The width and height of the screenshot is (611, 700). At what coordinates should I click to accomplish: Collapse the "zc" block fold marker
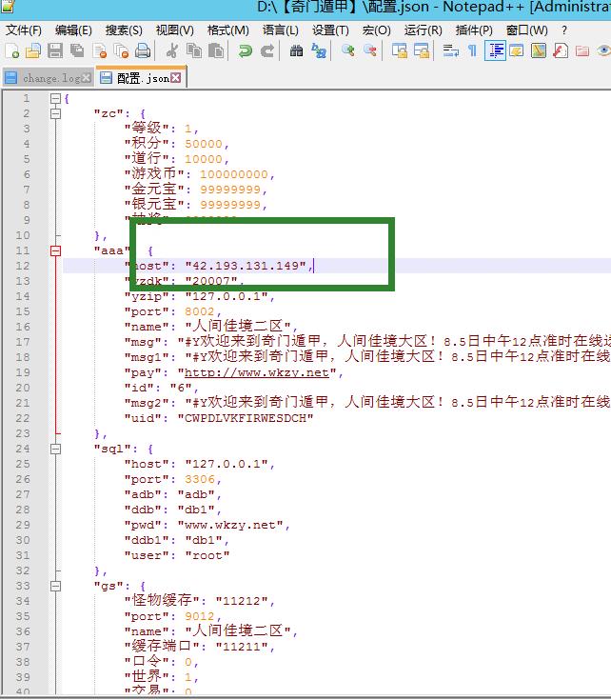(x=55, y=113)
